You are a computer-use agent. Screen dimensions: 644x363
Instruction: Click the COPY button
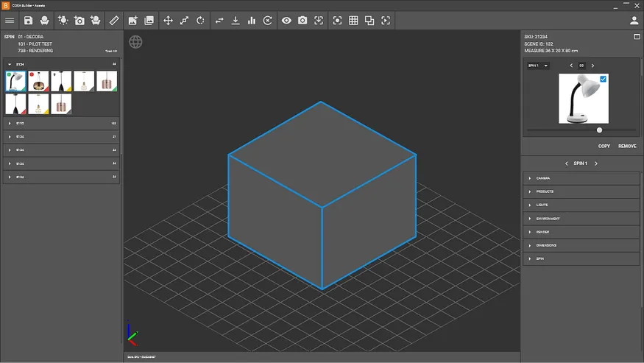(x=604, y=146)
